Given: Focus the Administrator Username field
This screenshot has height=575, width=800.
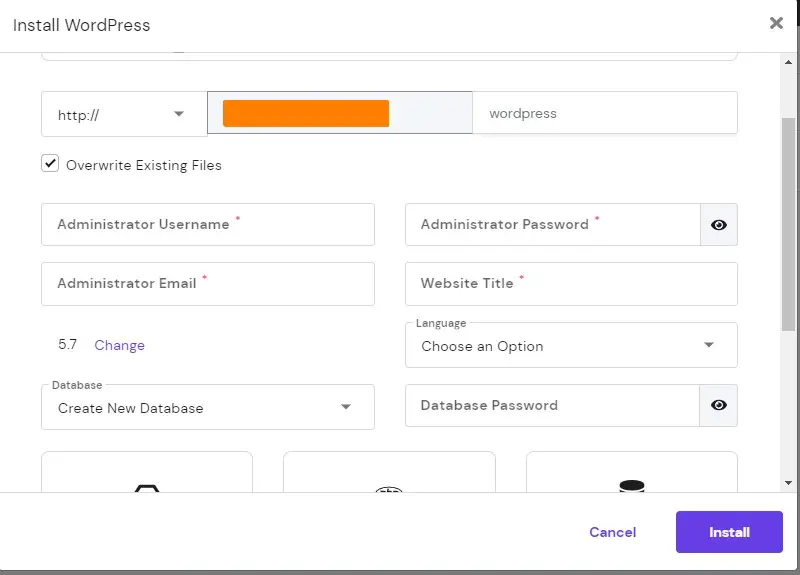Looking at the screenshot, I should [x=208, y=224].
